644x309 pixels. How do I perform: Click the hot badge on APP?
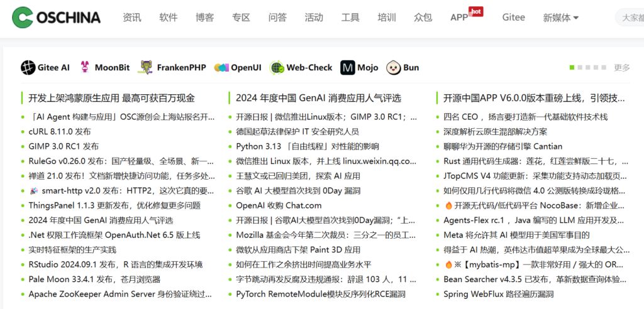pyautogui.click(x=475, y=11)
